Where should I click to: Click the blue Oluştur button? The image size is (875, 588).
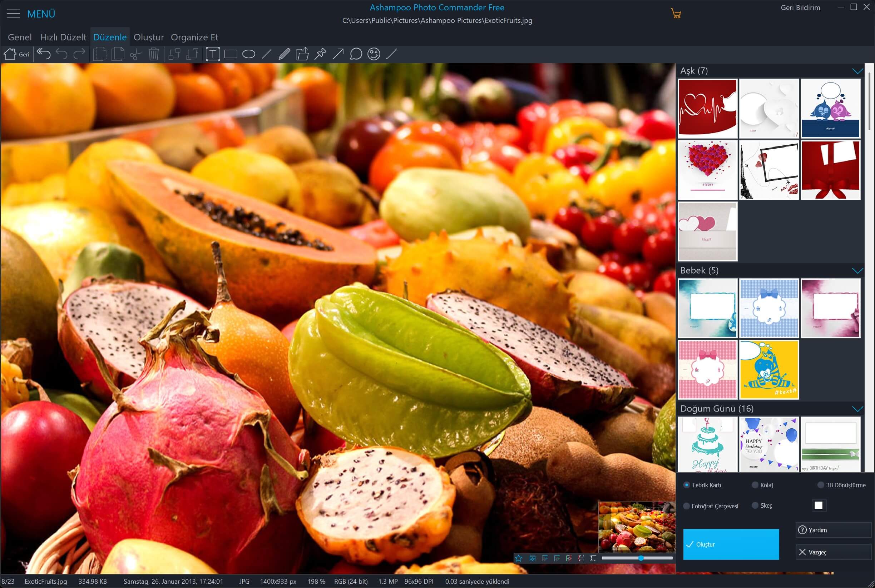[731, 544]
